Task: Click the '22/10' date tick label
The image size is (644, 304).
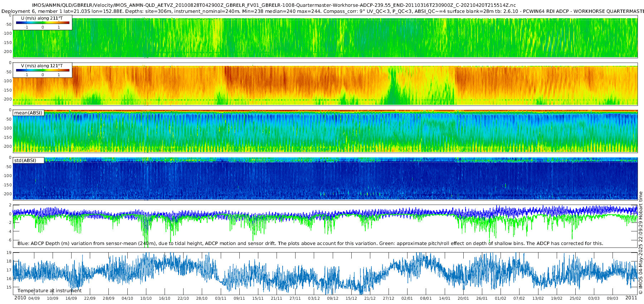Action: coord(183,298)
